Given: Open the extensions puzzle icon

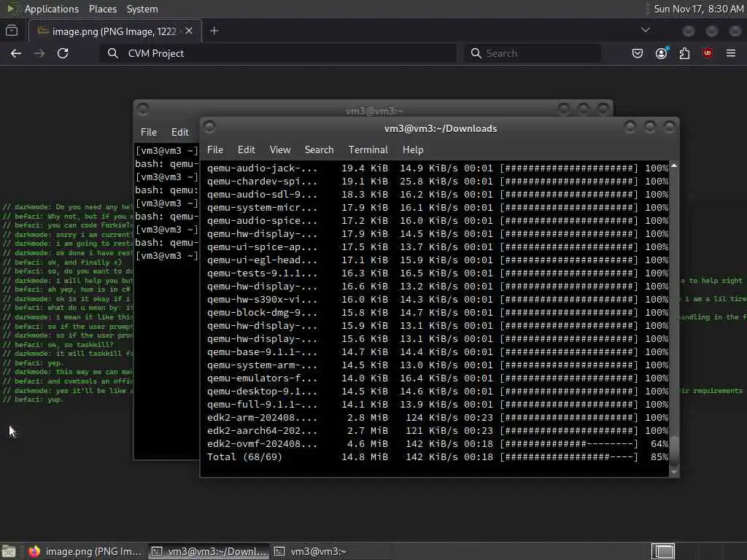Looking at the screenshot, I should coord(684,53).
